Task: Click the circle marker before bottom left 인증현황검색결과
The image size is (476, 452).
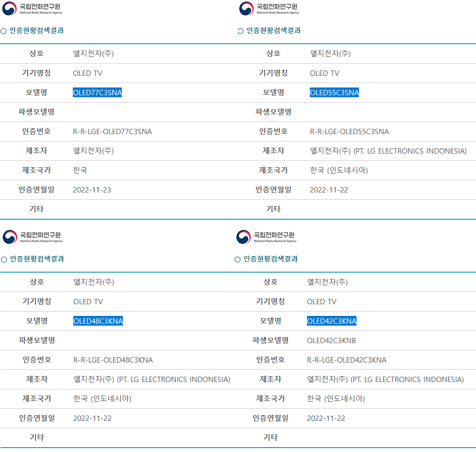Action: 4,259
